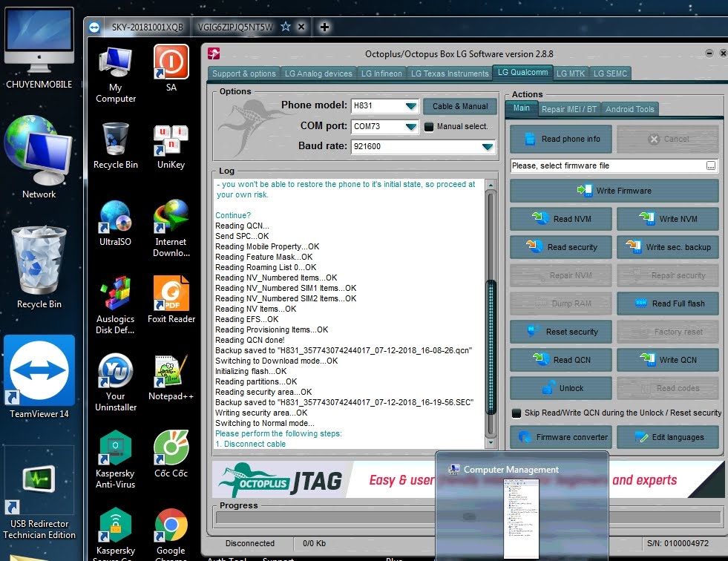Open Auslogics Disk Defrag icon

[x=116, y=305]
